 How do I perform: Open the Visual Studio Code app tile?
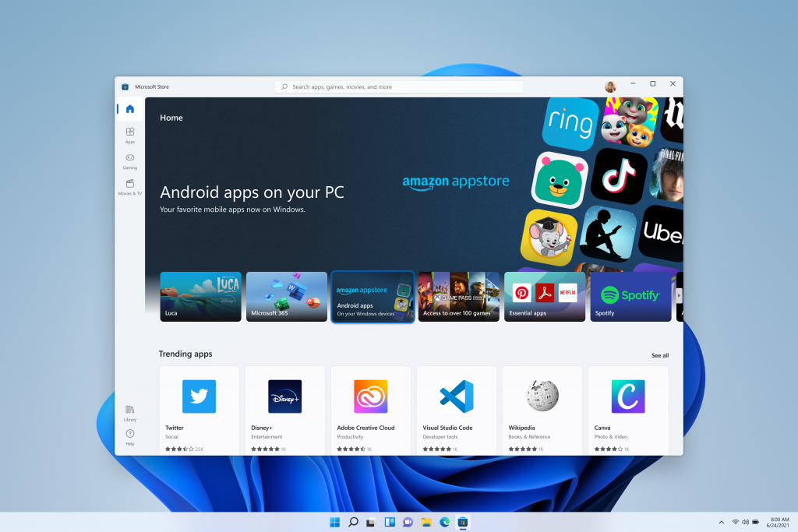(x=457, y=410)
